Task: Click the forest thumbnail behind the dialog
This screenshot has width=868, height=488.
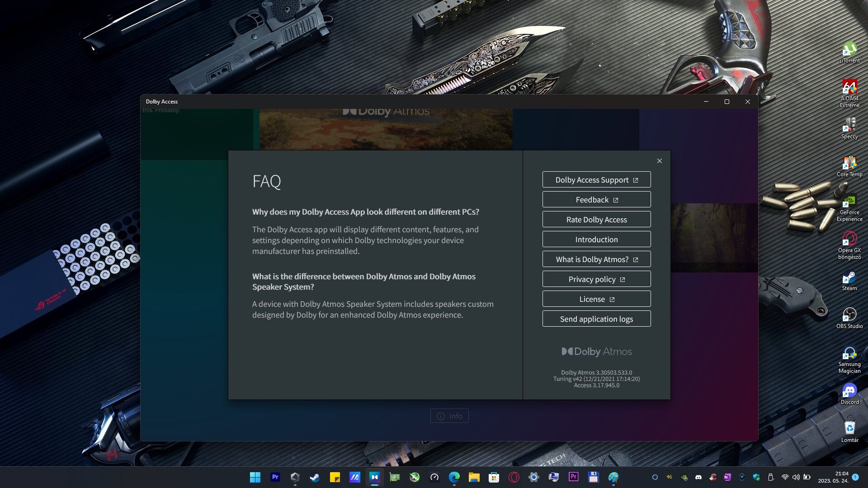Action: tap(714, 238)
